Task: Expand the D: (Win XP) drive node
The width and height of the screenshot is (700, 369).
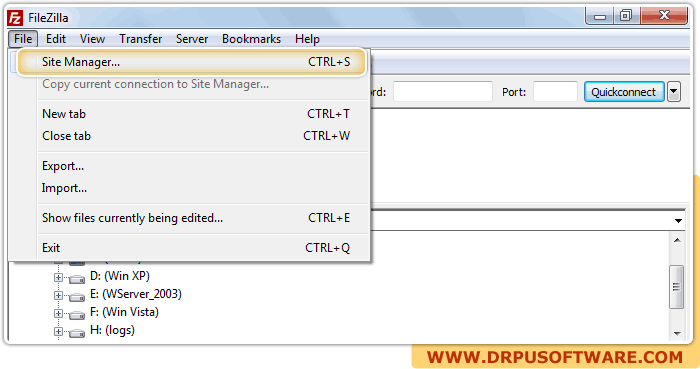Action: pyautogui.click(x=58, y=278)
